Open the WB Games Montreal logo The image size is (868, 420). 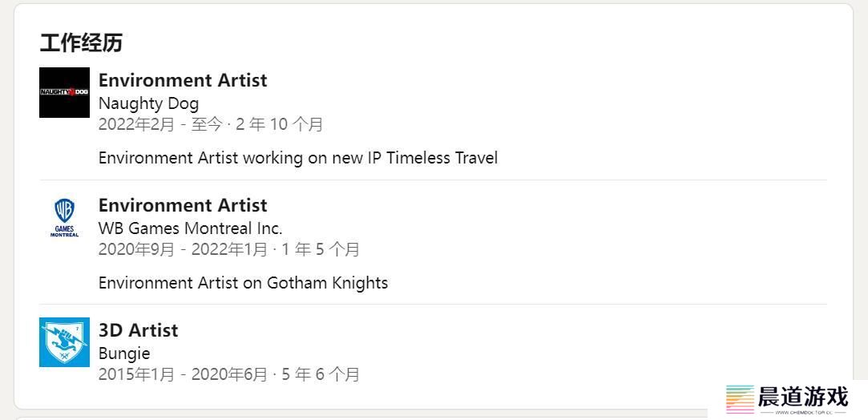pyautogui.click(x=64, y=217)
